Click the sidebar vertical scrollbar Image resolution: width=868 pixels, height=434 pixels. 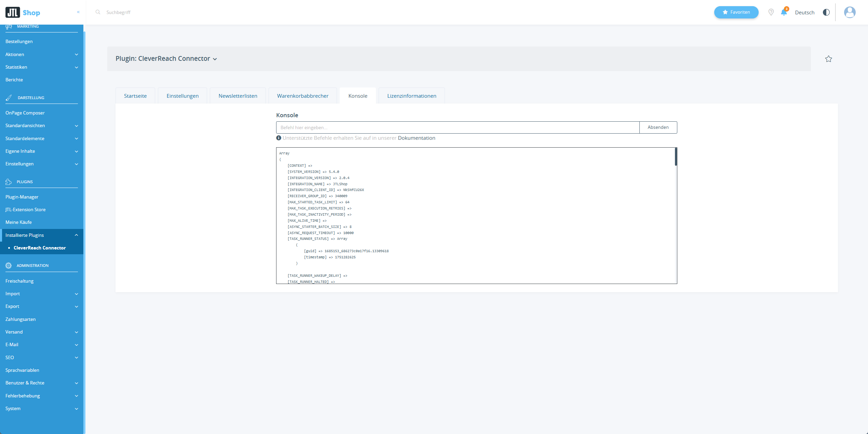84,232
